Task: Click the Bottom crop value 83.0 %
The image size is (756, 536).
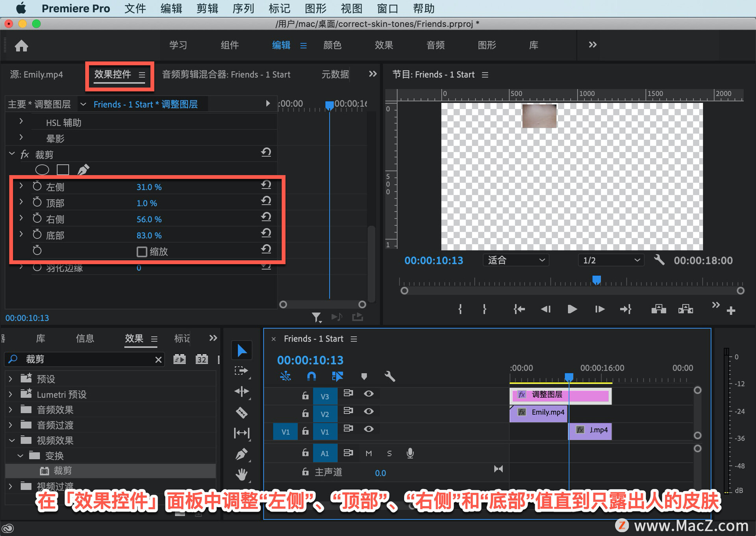Action: [149, 236]
